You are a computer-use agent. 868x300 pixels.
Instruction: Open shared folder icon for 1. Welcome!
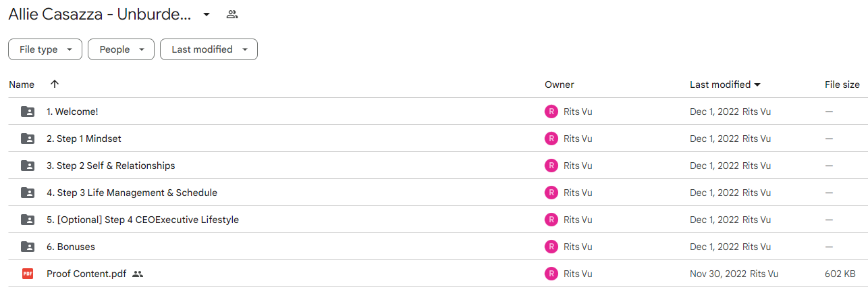coord(28,111)
